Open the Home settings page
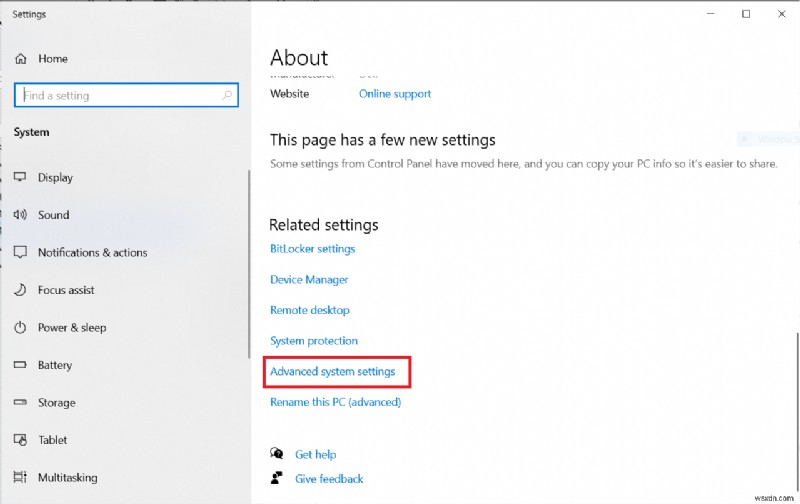The width and height of the screenshot is (800, 504). coord(53,59)
